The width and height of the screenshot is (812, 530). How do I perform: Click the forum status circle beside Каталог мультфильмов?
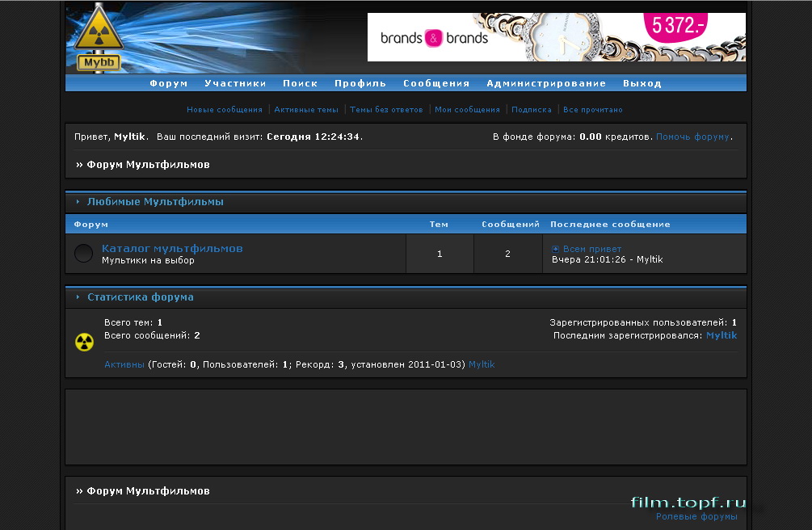coord(83,253)
